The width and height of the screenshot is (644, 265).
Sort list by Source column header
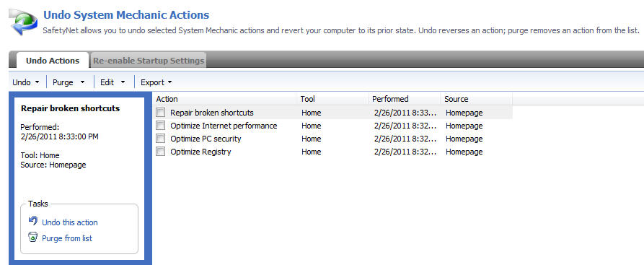(x=477, y=99)
